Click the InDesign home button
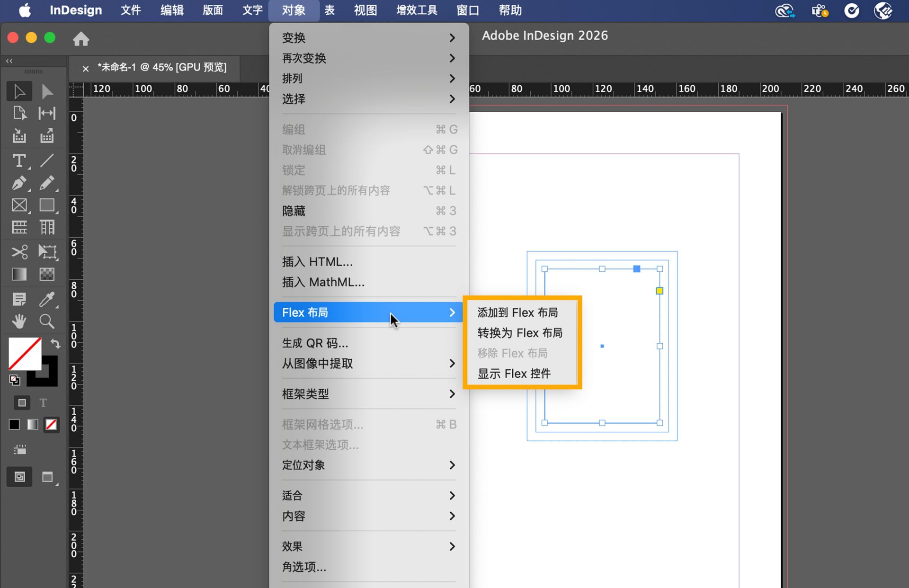The height and width of the screenshot is (588, 909). (x=81, y=38)
